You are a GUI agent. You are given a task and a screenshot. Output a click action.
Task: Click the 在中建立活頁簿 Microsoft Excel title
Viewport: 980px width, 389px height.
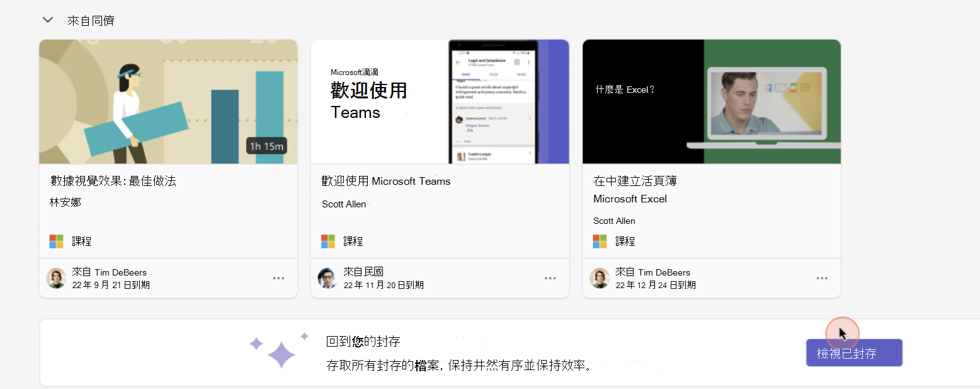click(x=635, y=190)
